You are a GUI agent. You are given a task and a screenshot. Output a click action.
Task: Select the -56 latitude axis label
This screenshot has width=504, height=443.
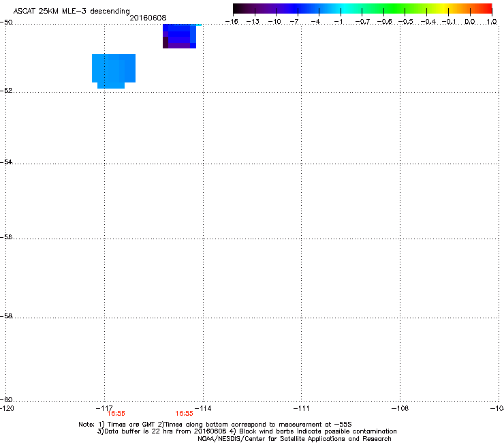click(x=6, y=236)
